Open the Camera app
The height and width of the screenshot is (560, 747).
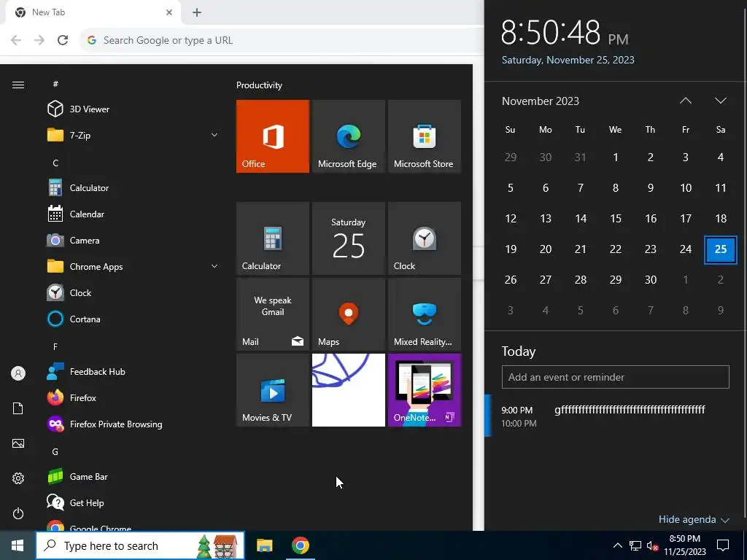coord(133,240)
